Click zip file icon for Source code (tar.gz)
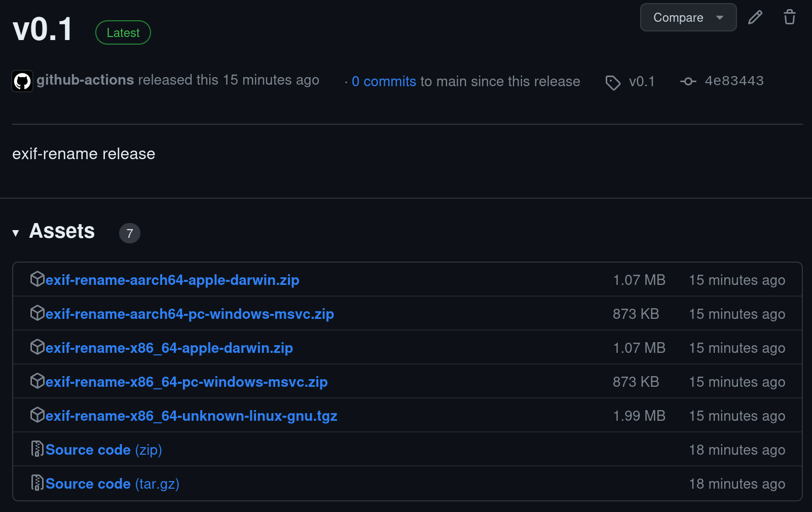This screenshot has height=512, width=812. click(38, 483)
